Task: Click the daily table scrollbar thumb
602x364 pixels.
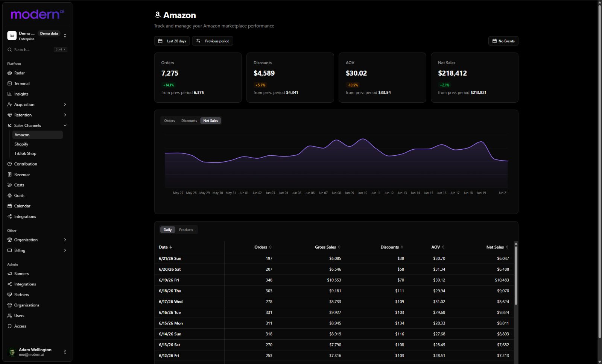Action: [x=516, y=275]
